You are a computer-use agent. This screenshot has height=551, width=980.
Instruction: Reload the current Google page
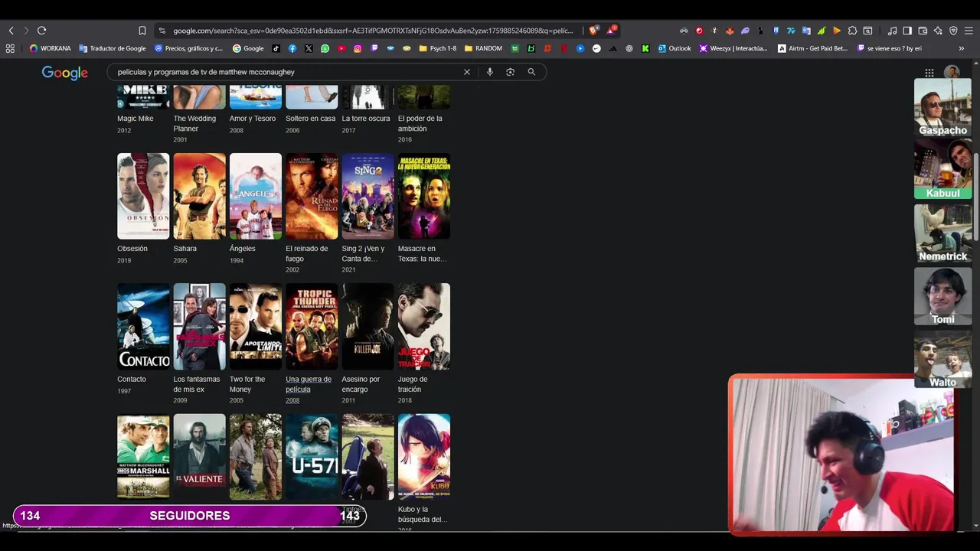[x=41, y=31]
